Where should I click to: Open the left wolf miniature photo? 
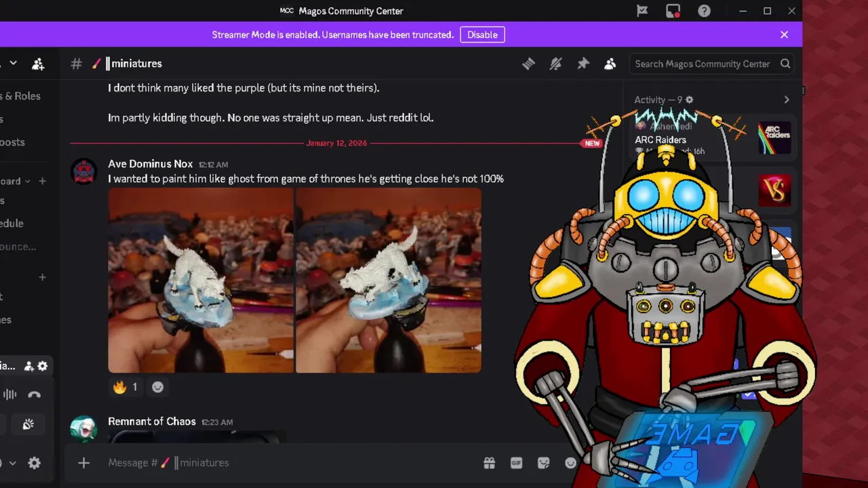click(x=201, y=281)
